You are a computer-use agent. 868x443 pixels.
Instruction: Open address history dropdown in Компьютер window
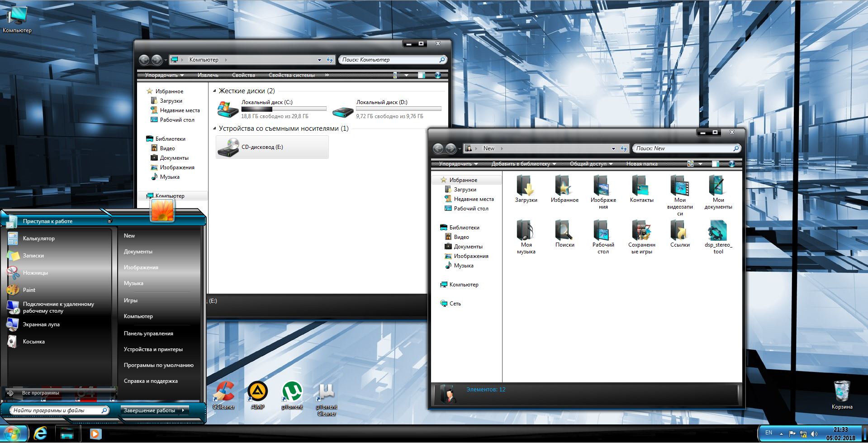click(319, 60)
